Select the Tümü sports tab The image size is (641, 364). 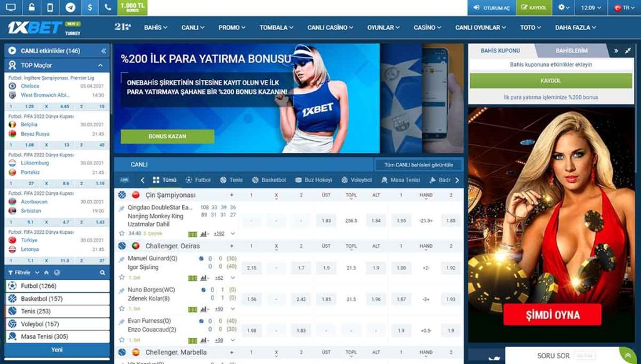tap(165, 179)
